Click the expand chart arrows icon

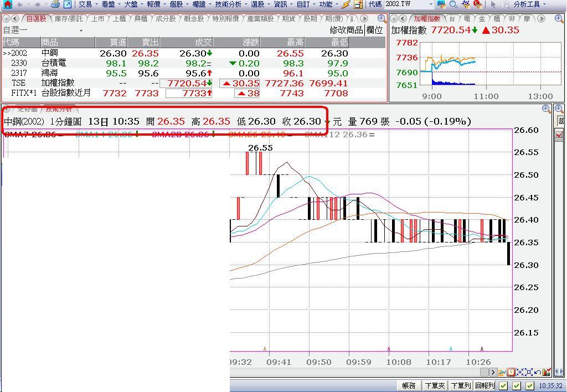pyautogui.click(x=528, y=372)
